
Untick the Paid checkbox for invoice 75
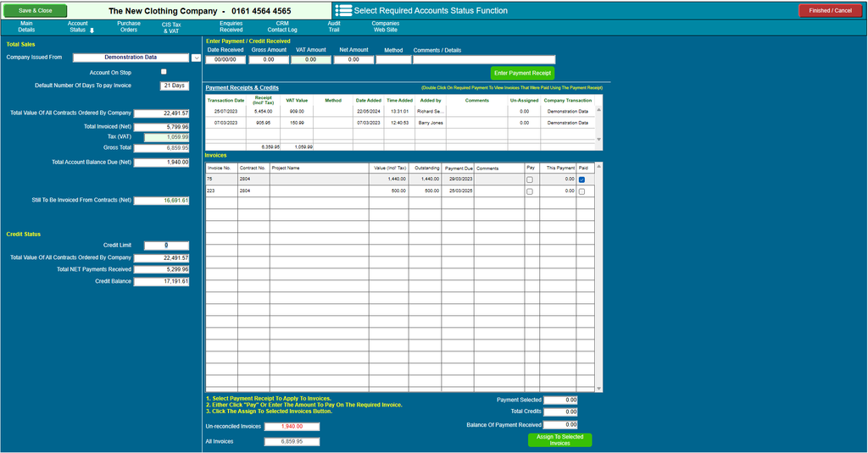(x=581, y=180)
